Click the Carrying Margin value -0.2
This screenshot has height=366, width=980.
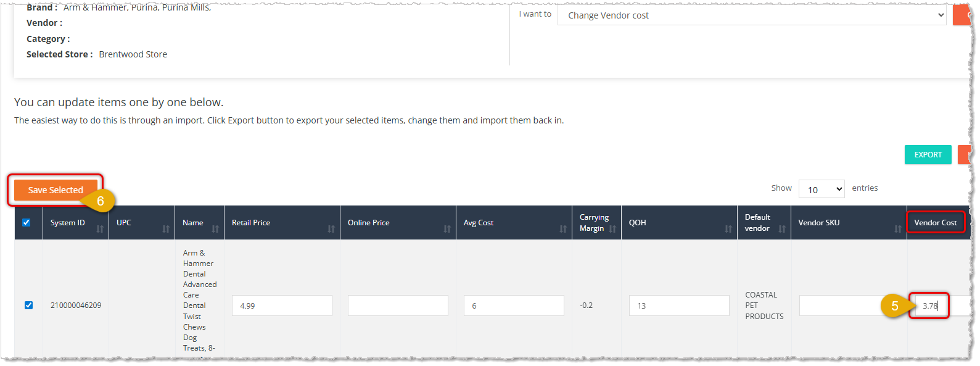pyautogui.click(x=586, y=306)
